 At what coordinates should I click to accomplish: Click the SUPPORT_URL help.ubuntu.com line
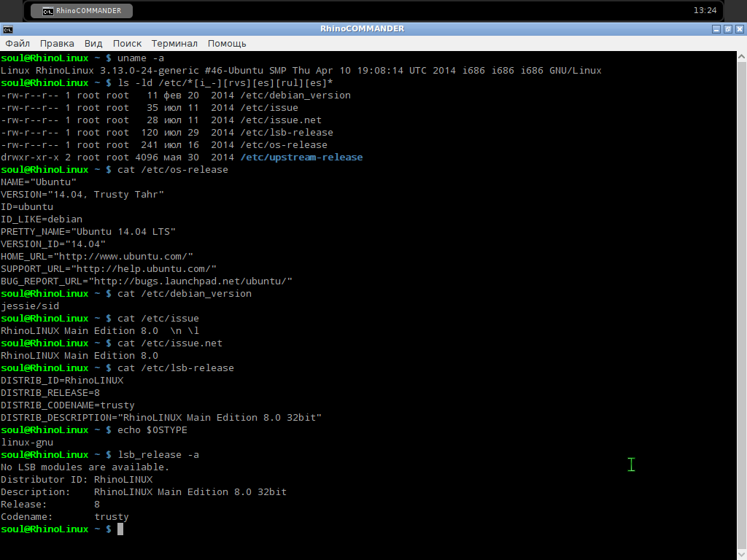tap(109, 268)
